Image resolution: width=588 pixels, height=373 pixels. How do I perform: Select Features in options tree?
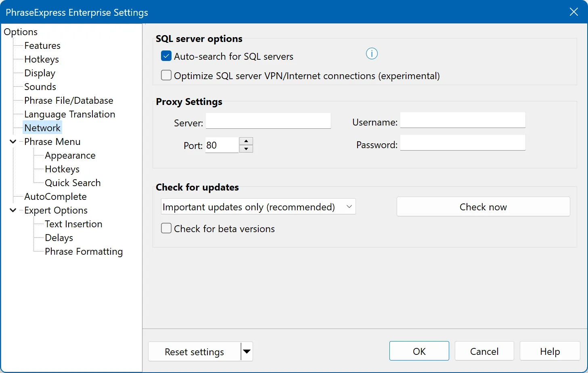coord(42,46)
